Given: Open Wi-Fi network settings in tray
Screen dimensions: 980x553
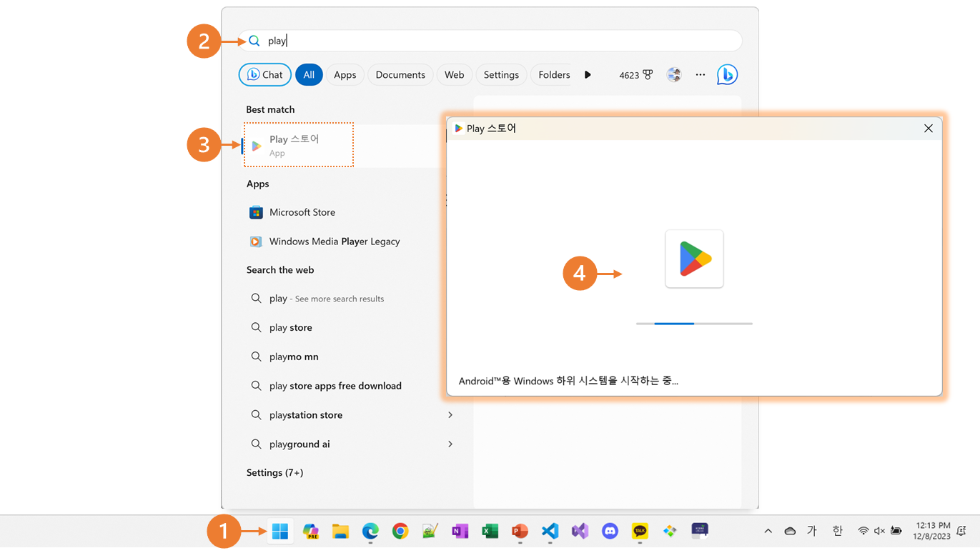Looking at the screenshot, I should tap(863, 531).
